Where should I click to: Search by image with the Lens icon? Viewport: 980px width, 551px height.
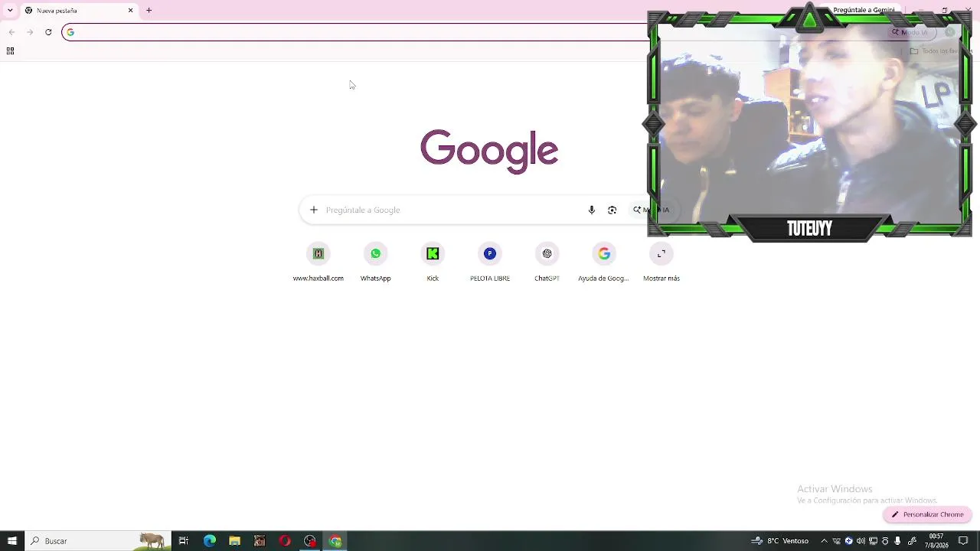click(x=612, y=210)
